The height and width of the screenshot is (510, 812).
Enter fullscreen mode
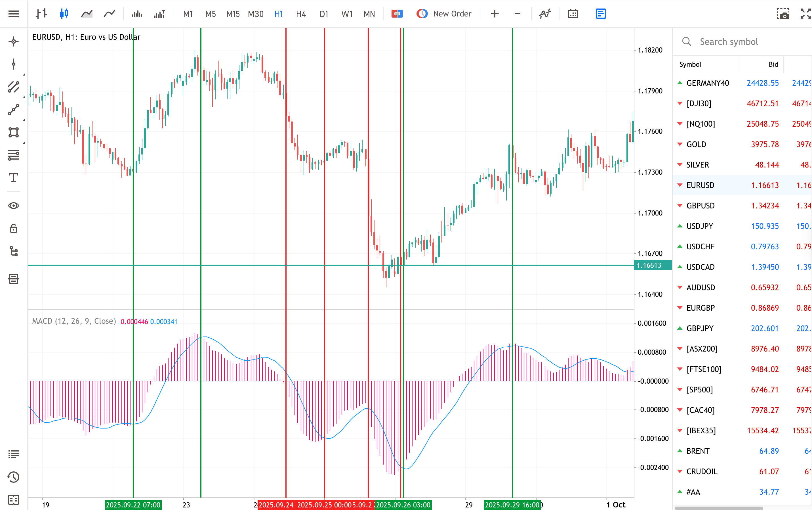pyautogui.click(x=805, y=14)
